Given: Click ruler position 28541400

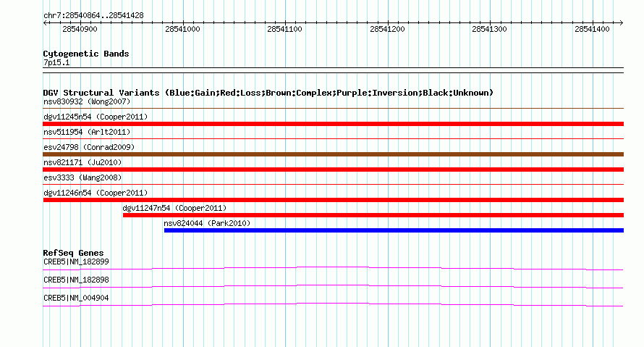Looking at the screenshot, I should [x=592, y=29].
